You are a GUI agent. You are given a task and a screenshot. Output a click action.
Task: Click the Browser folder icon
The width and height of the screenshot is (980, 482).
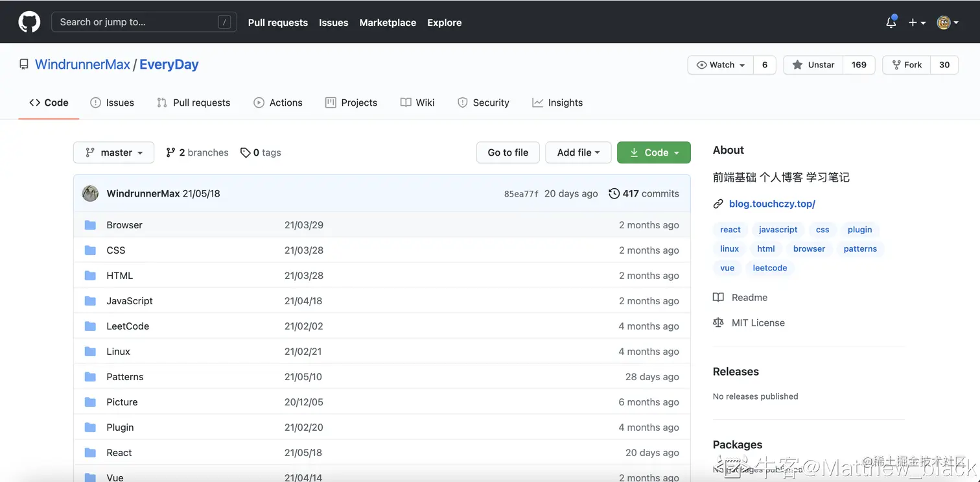[90, 225]
